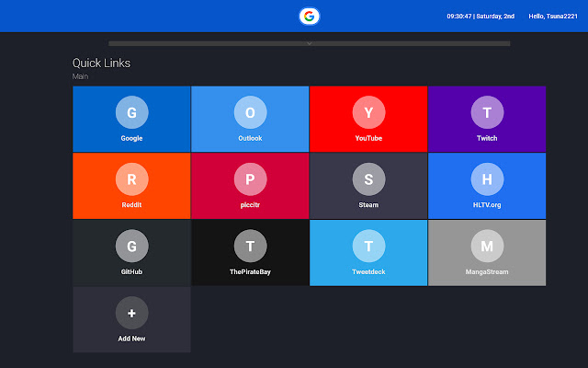Click the Quick Links heading

click(101, 63)
